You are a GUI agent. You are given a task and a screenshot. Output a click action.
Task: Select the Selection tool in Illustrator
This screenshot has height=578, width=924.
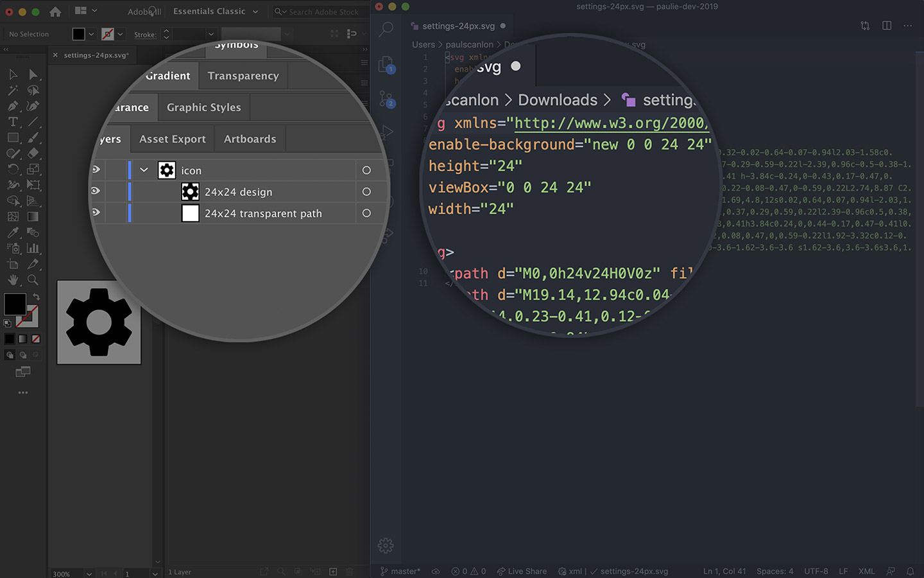click(13, 74)
